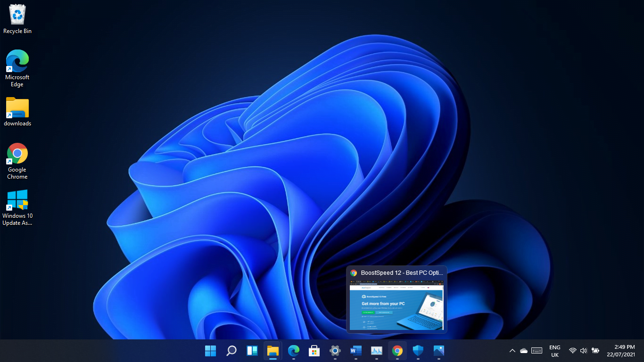Run the Windows 10 Update Assistant

[17, 200]
